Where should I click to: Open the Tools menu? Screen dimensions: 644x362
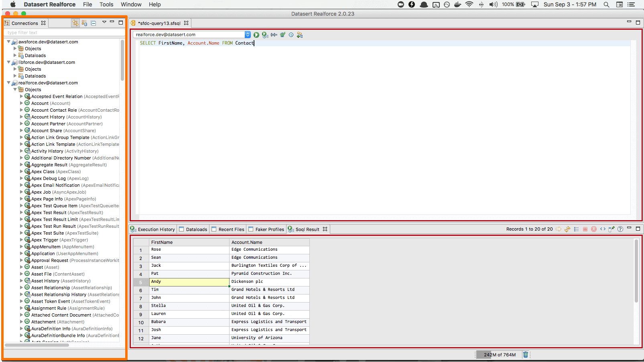[x=106, y=4]
